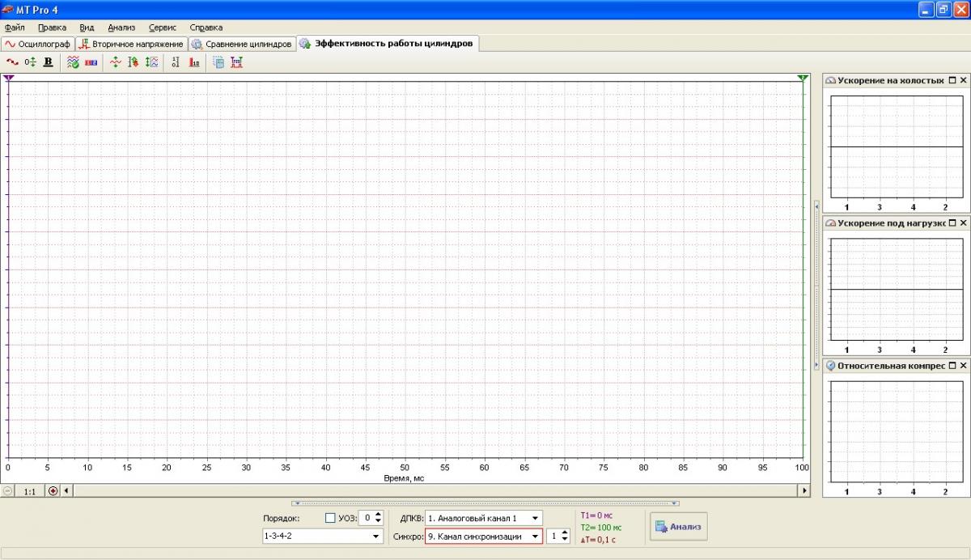Open the Анализ menu

(x=121, y=27)
